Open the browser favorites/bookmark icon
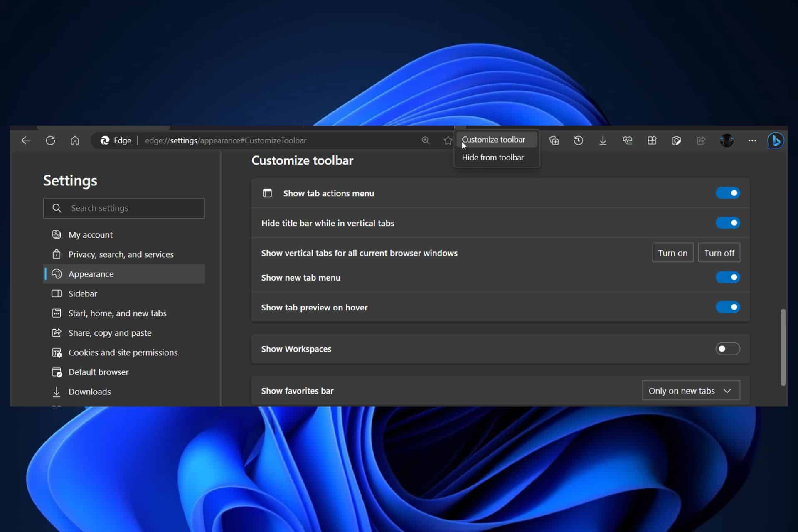798x532 pixels. pos(448,140)
